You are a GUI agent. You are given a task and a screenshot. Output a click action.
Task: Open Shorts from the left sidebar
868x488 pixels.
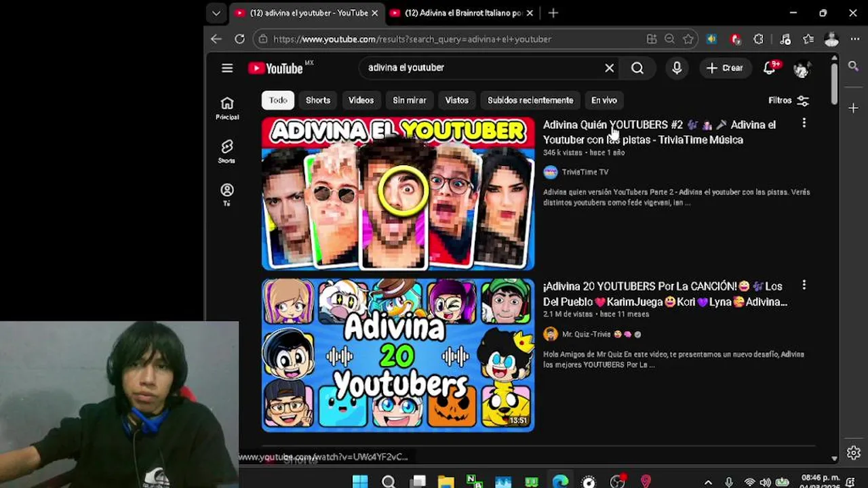(226, 151)
